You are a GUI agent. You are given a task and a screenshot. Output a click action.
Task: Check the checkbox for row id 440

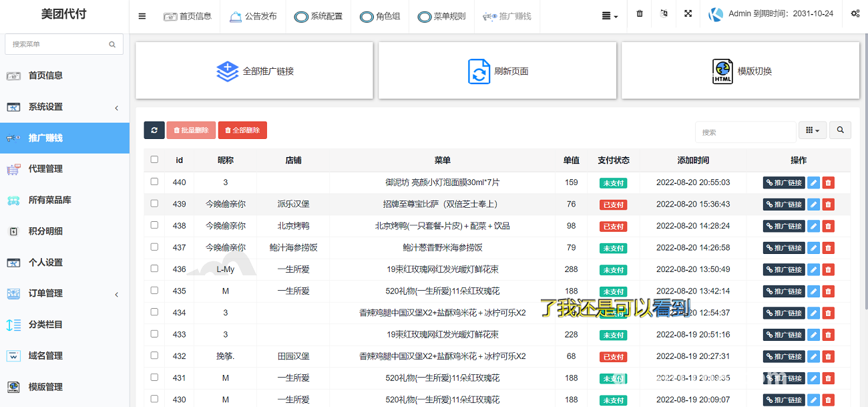(x=154, y=182)
